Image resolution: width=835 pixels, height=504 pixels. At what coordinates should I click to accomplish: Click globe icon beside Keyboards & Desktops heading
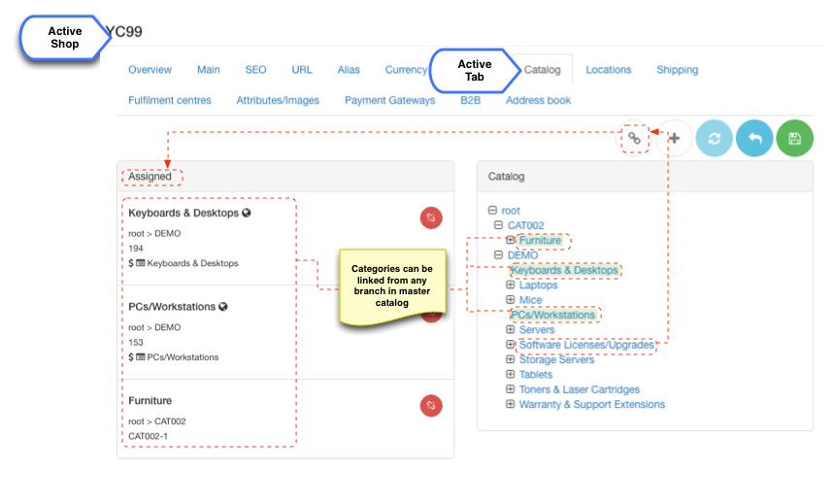247,213
